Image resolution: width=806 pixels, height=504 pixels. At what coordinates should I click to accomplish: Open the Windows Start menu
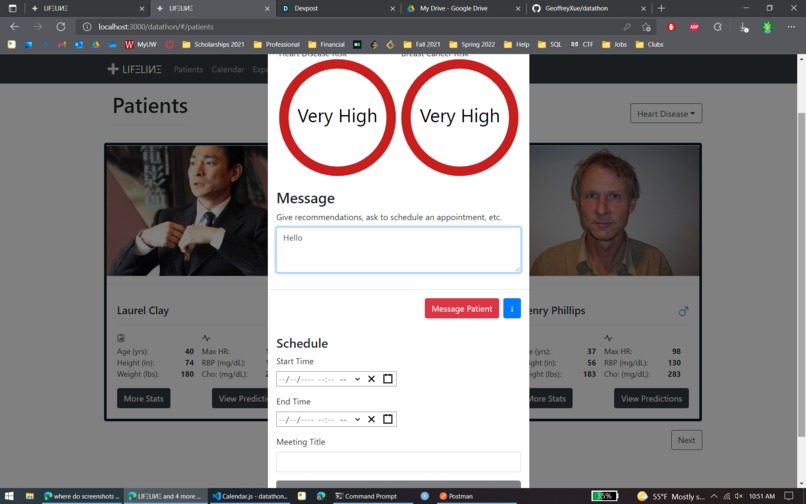point(9,496)
